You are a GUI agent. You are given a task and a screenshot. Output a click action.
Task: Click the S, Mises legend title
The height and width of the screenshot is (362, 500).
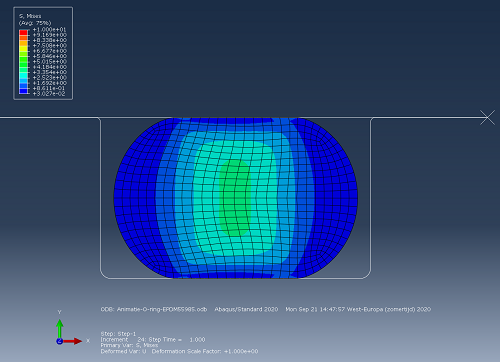pos(30,16)
